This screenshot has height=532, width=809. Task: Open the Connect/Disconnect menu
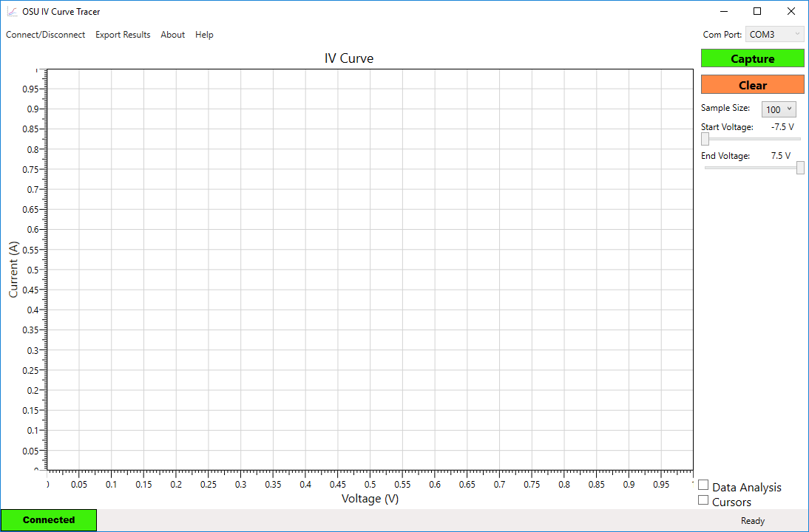[x=45, y=34]
